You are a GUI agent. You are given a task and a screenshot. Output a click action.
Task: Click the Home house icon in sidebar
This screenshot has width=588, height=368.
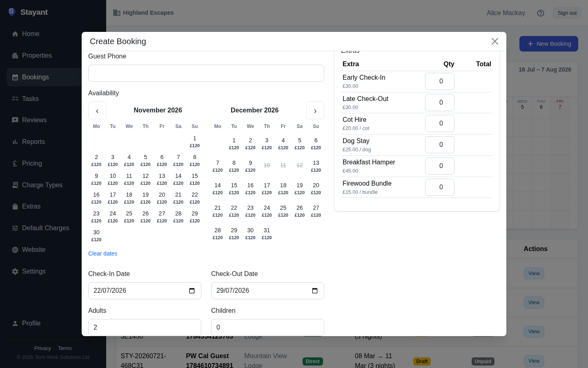[15, 34]
